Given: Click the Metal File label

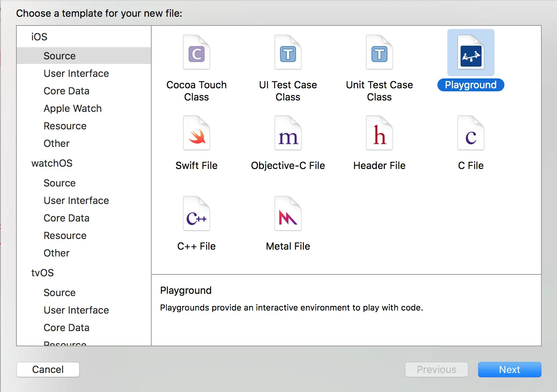Looking at the screenshot, I should click(x=288, y=246).
